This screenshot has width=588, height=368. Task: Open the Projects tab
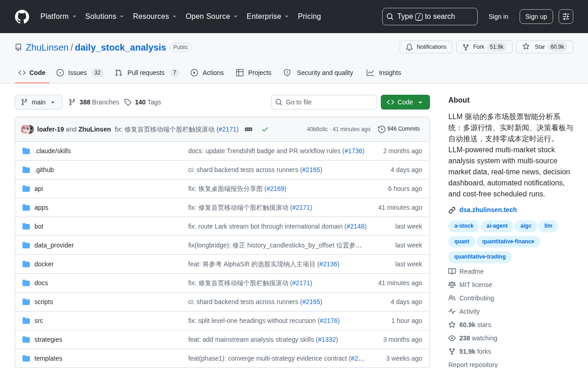point(254,73)
